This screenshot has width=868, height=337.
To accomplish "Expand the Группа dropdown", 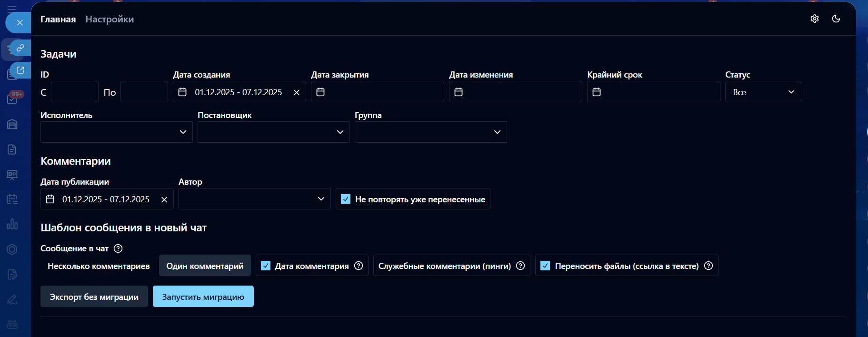I will 430,132.
